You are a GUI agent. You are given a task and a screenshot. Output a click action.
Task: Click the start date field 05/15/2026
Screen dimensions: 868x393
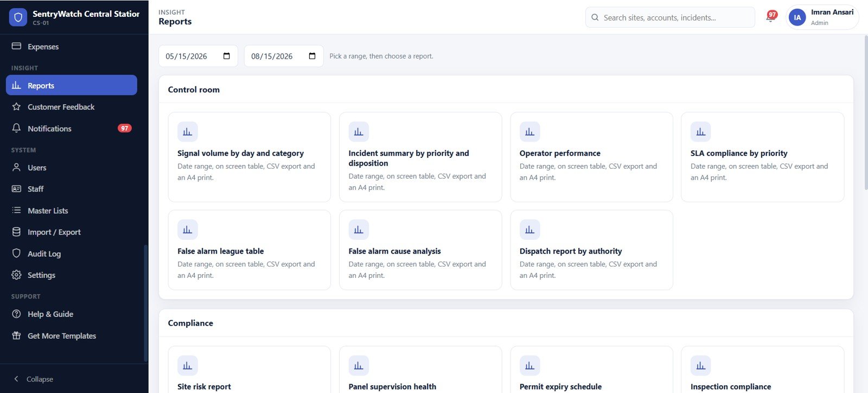tap(198, 56)
